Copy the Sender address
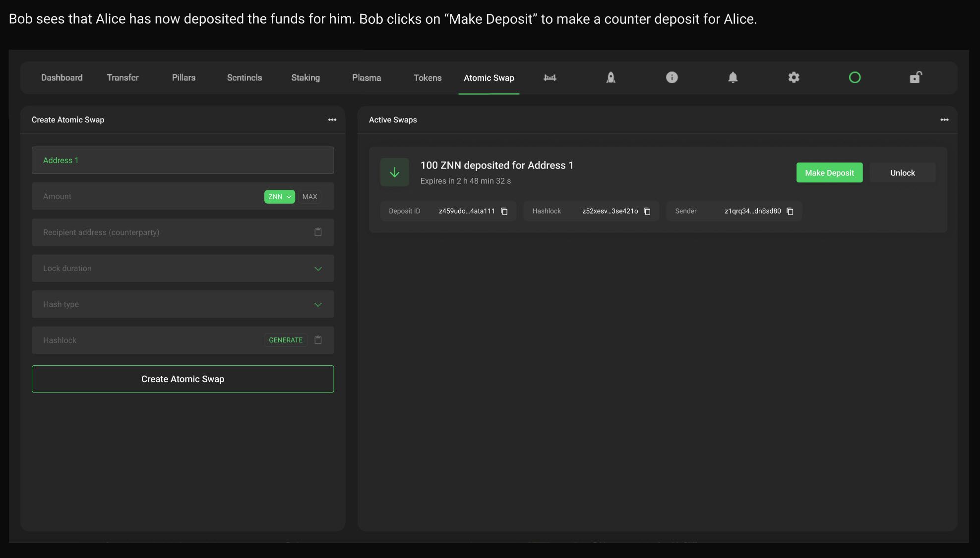The width and height of the screenshot is (980, 558). click(x=790, y=212)
